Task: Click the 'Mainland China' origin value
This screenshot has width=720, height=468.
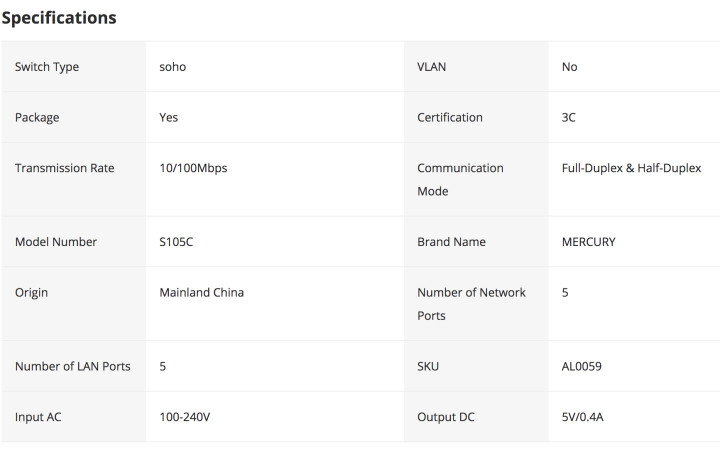Action: click(201, 293)
